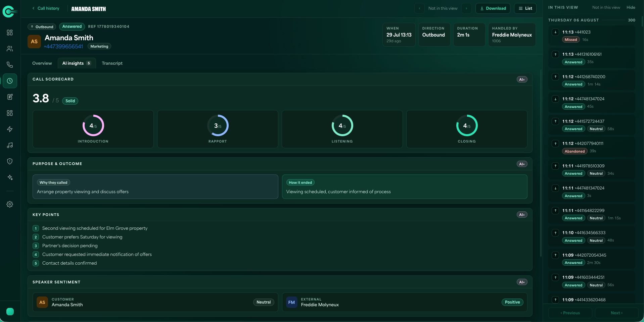Open the lightning bolt automation icon

pyautogui.click(x=10, y=129)
